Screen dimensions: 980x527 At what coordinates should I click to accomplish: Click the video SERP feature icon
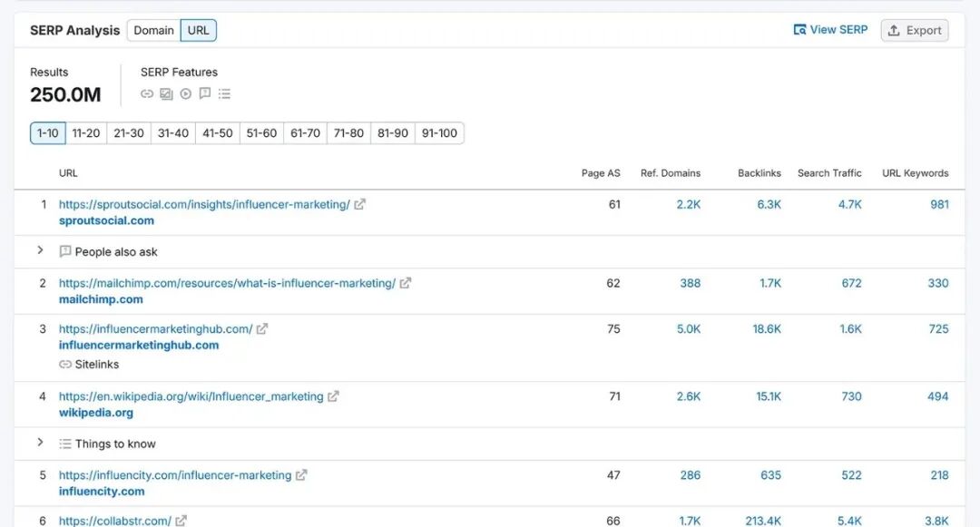pyautogui.click(x=186, y=93)
